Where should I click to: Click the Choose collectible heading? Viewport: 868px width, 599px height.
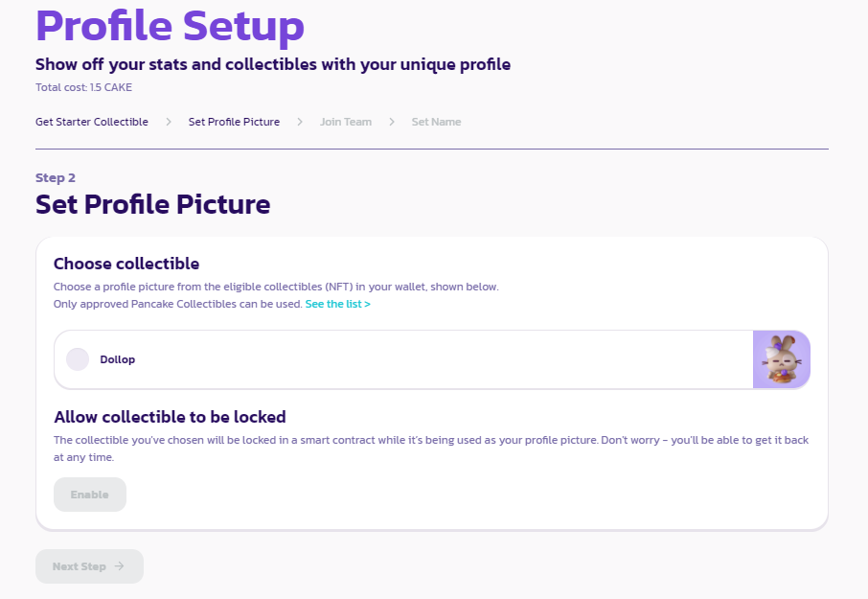[x=126, y=264]
